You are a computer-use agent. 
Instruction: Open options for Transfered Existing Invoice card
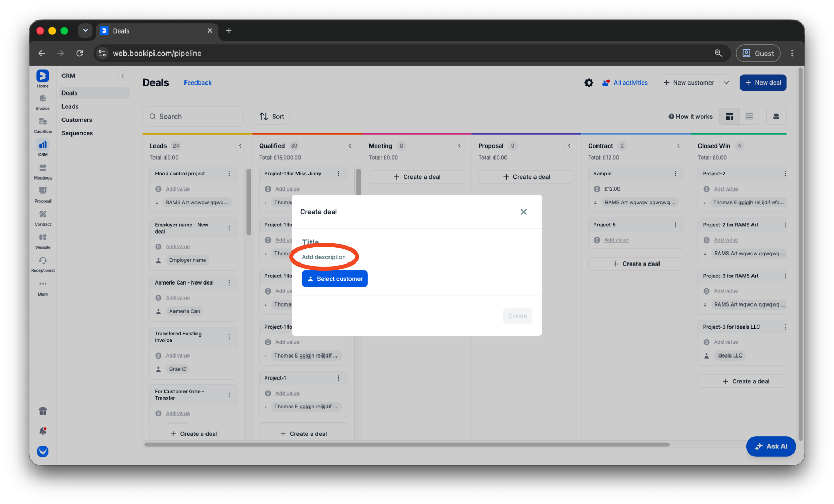(x=229, y=337)
